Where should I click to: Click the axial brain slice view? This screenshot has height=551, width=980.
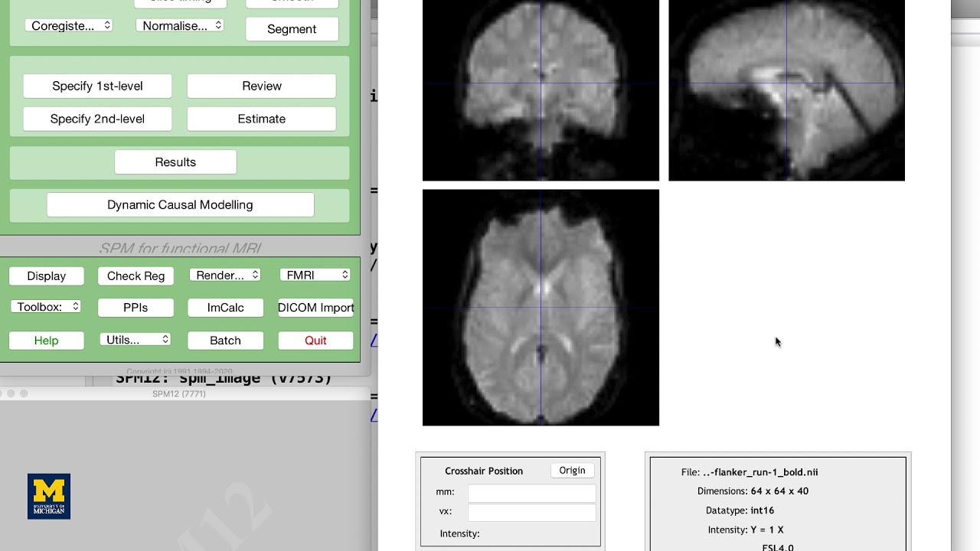(x=541, y=308)
